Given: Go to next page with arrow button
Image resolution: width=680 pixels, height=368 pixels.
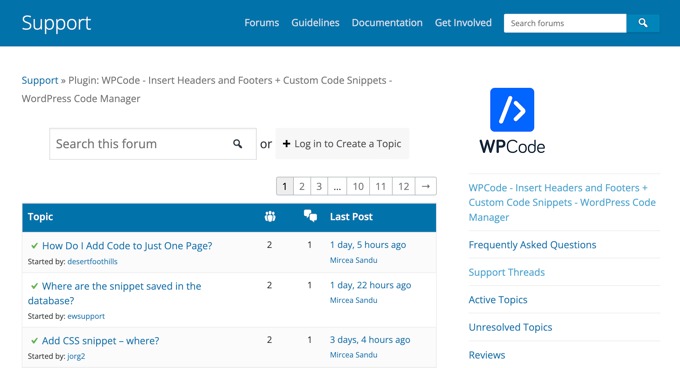Looking at the screenshot, I should (426, 186).
